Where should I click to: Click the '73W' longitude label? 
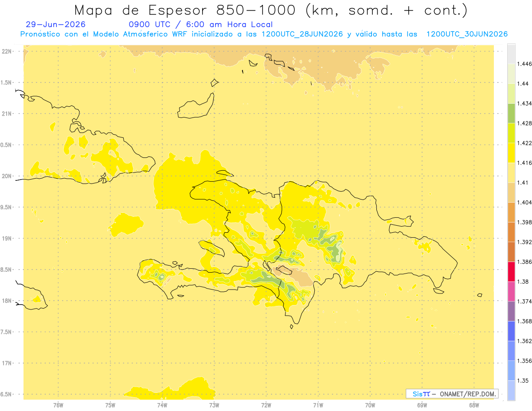tap(214, 405)
